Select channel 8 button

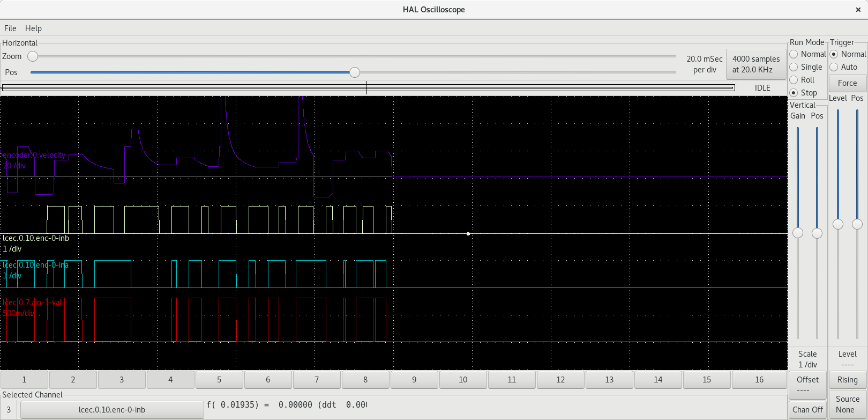(365, 380)
